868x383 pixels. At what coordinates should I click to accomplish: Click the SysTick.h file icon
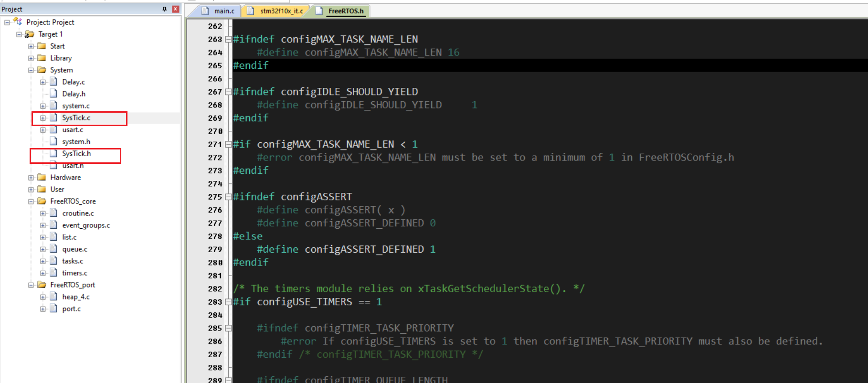[x=53, y=153]
